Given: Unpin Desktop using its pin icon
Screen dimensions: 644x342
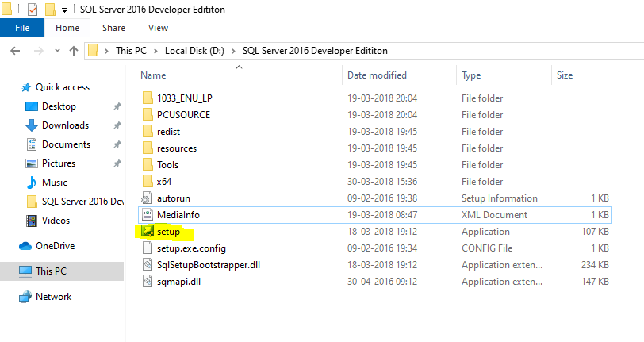Looking at the screenshot, I should (x=117, y=106).
